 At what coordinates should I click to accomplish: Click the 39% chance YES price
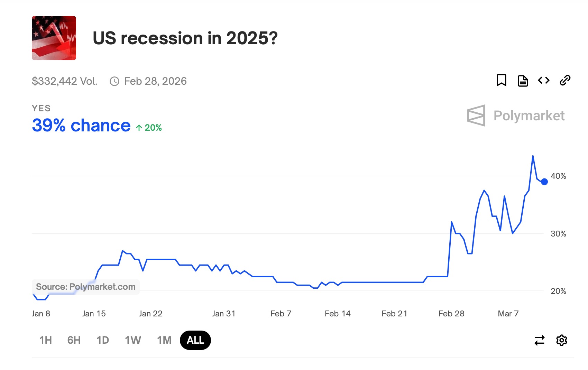pyautogui.click(x=81, y=125)
